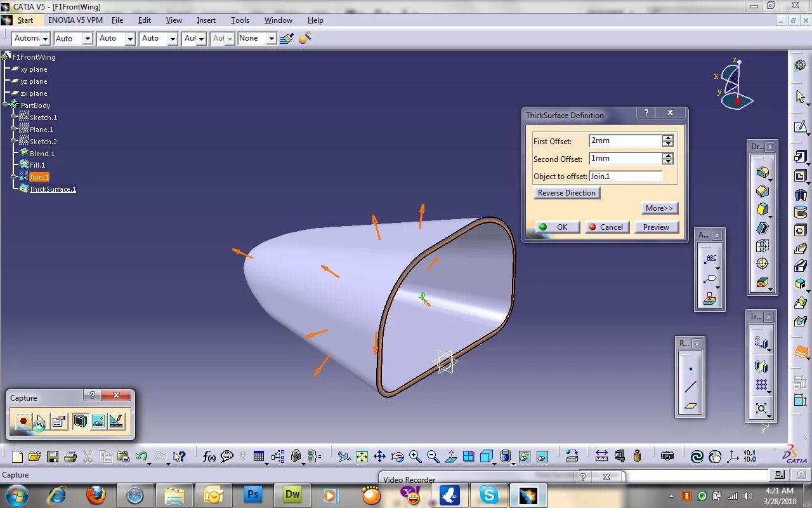Image resolution: width=812 pixels, height=508 pixels.
Task: Click the Shell icon in Dress-Up toolbar
Action: [x=762, y=228]
